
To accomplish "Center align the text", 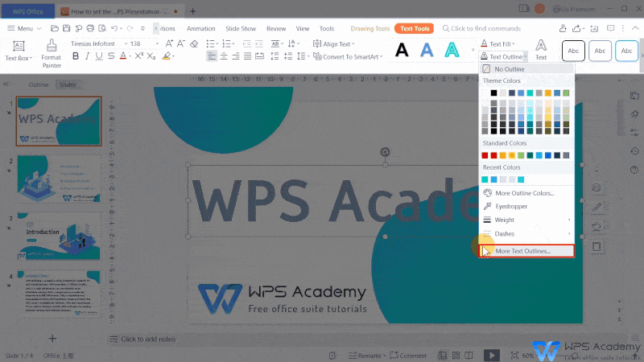I will (224, 56).
